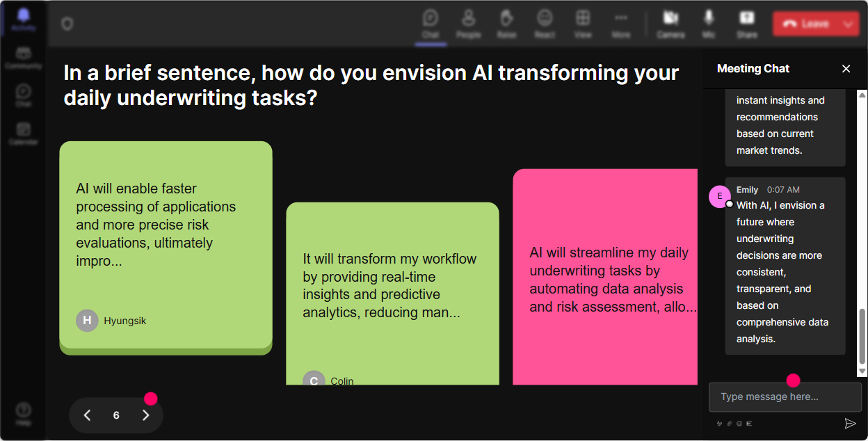Advance to the next slide
The height and width of the screenshot is (441, 868).
[145, 415]
